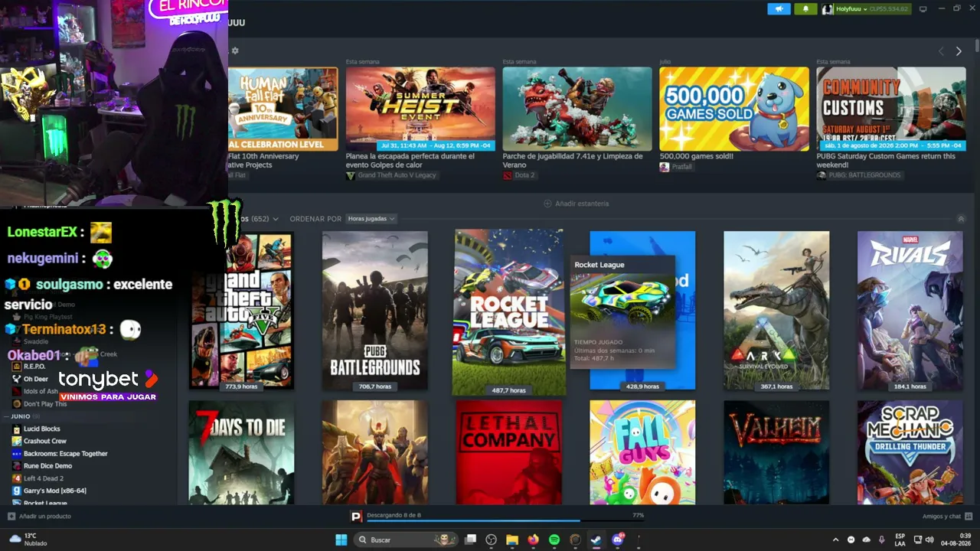Select Garry's Mod [x86-64] in the sidebar
Viewport: 980px width, 551px height.
click(x=54, y=491)
